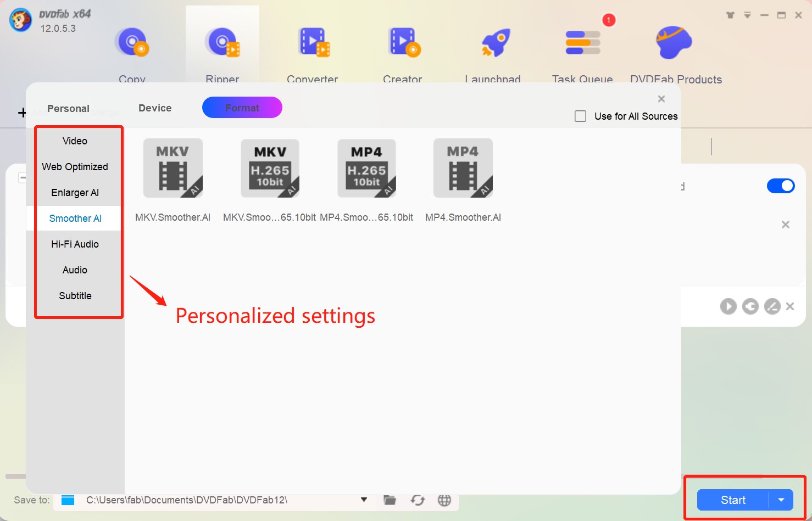Select the Enlarger AI category
Image resolution: width=812 pixels, height=521 pixels.
pos(75,193)
